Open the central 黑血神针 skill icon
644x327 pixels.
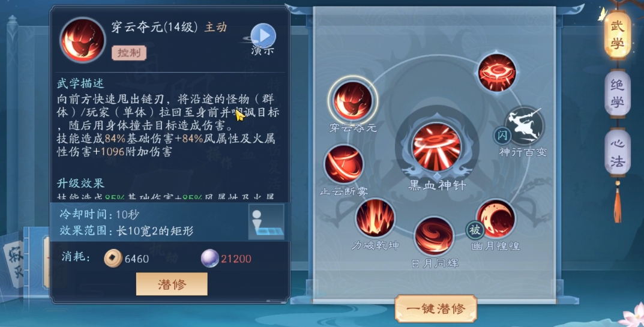[436, 146]
